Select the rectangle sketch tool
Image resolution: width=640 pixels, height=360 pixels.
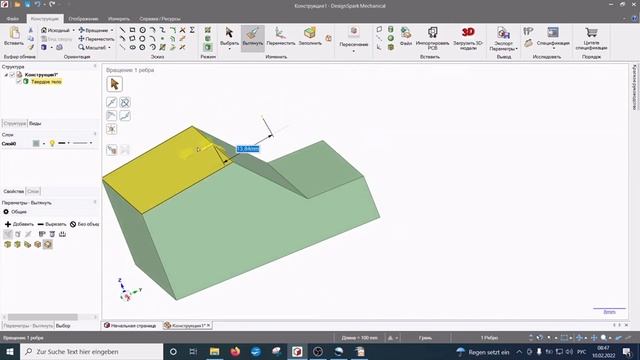pos(132,30)
